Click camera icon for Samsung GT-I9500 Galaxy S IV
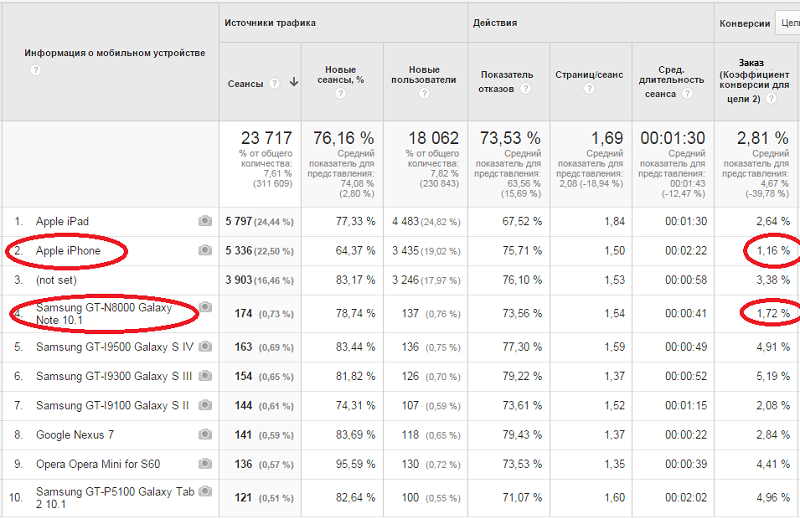The image size is (800, 519). (x=205, y=347)
